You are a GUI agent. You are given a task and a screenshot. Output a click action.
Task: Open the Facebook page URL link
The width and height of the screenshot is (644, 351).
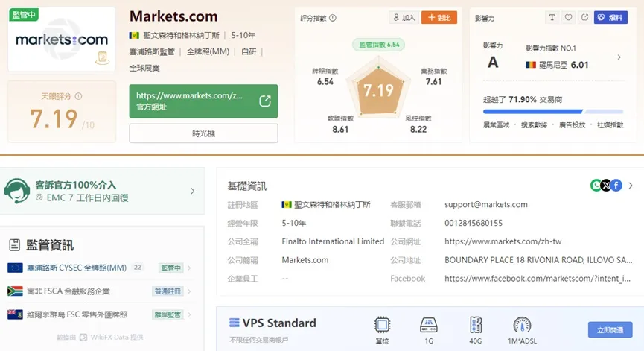(x=538, y=279)
